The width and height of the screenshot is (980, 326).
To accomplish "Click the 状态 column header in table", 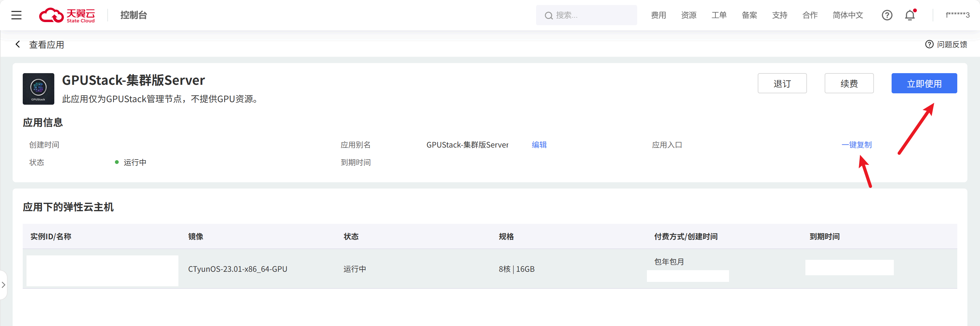I will click(351, 237).
